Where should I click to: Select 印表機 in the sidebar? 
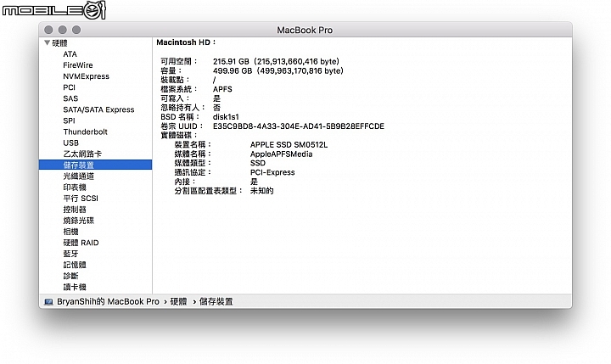point(75,188)
